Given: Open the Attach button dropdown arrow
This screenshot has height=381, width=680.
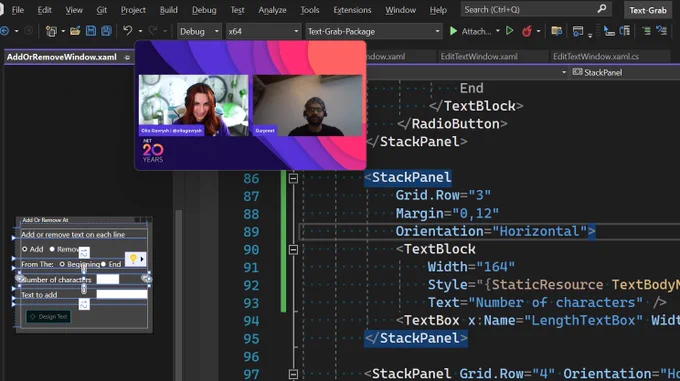Looking at the screenshot, I should click(498, 31).
